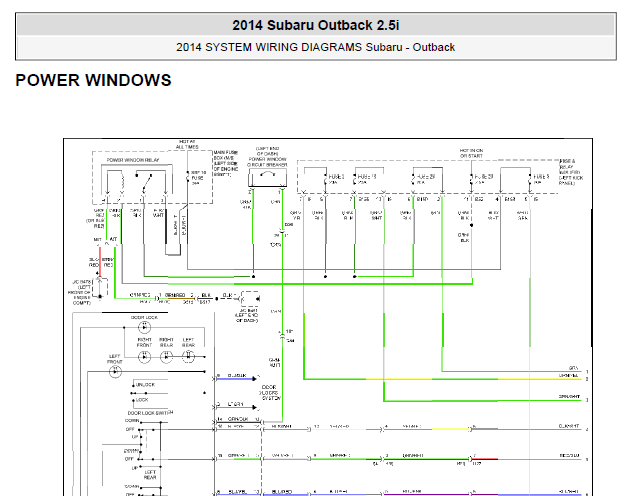
Task: Click the "DOOR LOCK SWITCH" label
Action: [x=150, y=413]
